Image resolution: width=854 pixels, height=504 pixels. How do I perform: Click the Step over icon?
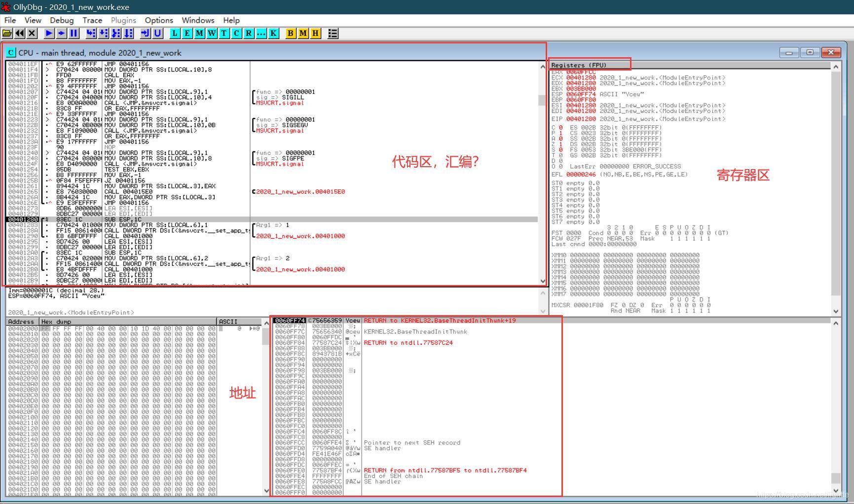[104, 33]
